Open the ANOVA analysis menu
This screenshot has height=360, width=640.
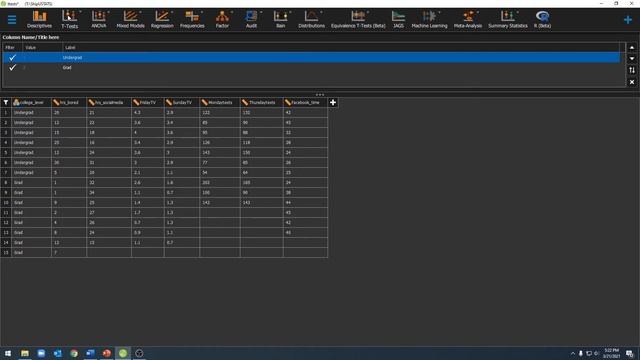99,19
